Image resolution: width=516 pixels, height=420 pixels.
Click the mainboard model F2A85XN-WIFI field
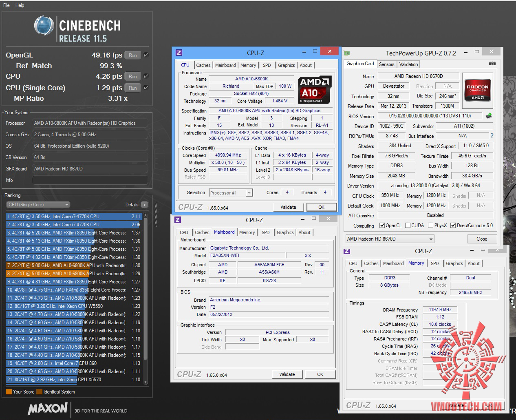pyautogui.click(x=247, y=256)
